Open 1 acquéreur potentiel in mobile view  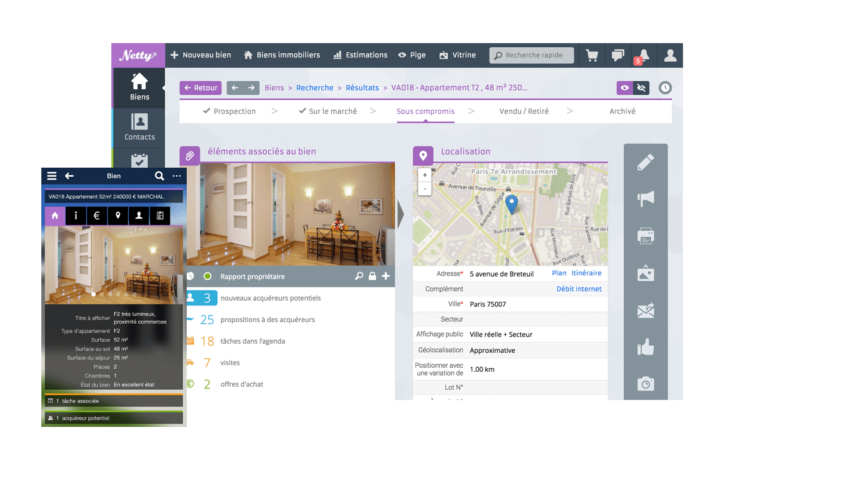(x=114, y=418)
